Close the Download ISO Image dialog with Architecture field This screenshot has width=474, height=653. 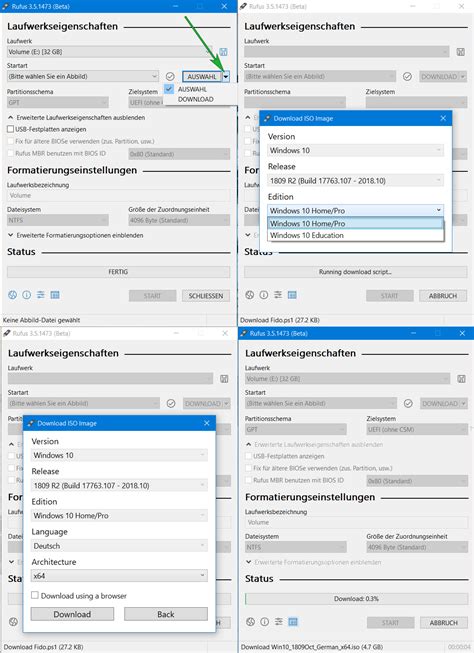(x=207, y=423)
